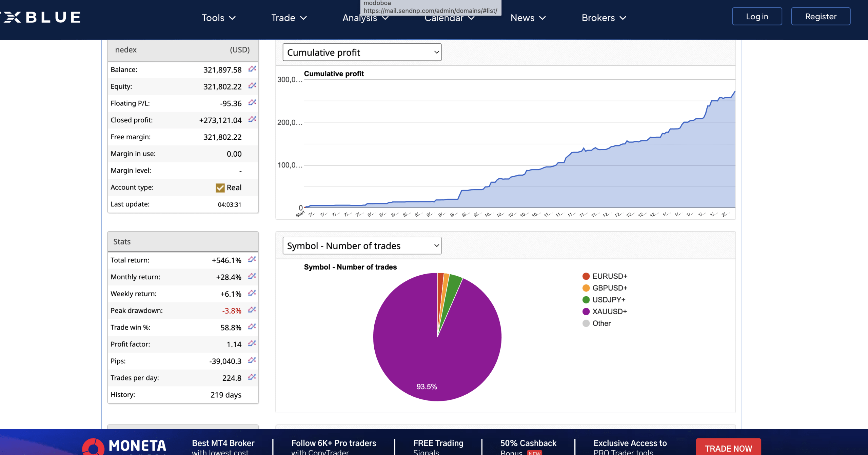Expand the Tools navigation menu
This screenshot has height=455, width=868.
[218, 18]
